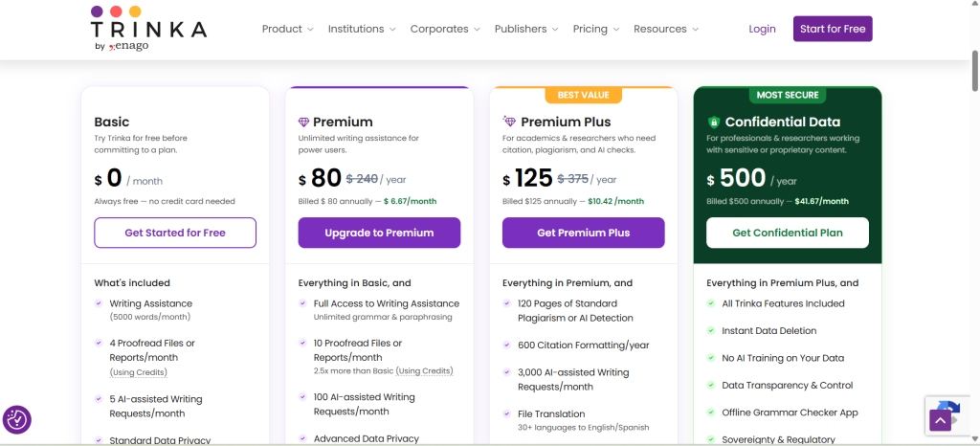Expand the Product dropdown menu
Screen dimensions: 980x446
click(287, 29)
